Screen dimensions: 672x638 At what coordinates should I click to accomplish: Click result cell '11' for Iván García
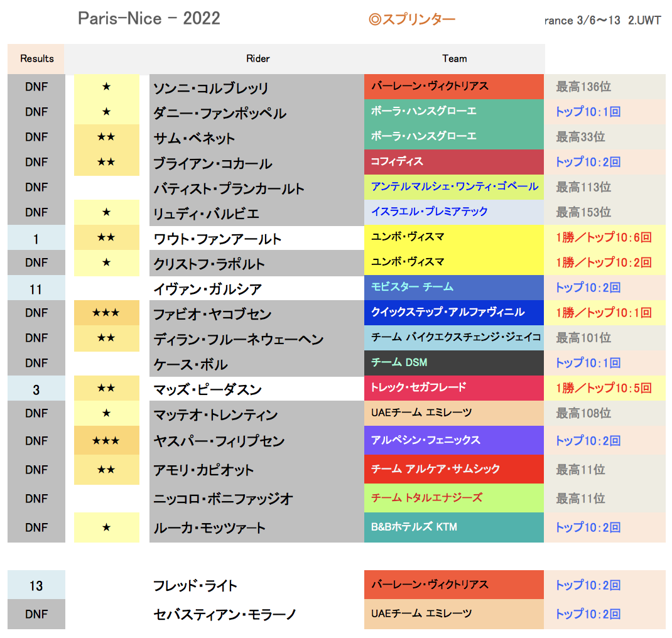point(36,288)
